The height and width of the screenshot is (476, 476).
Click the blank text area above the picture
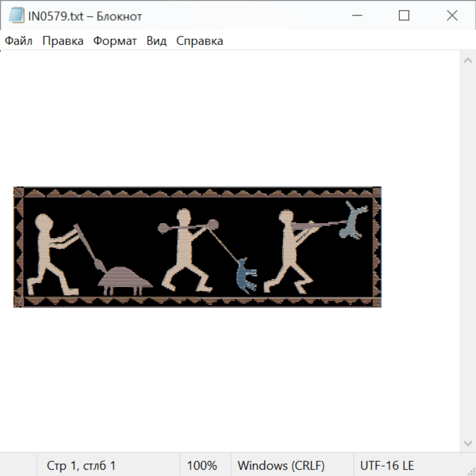[227, 116]
